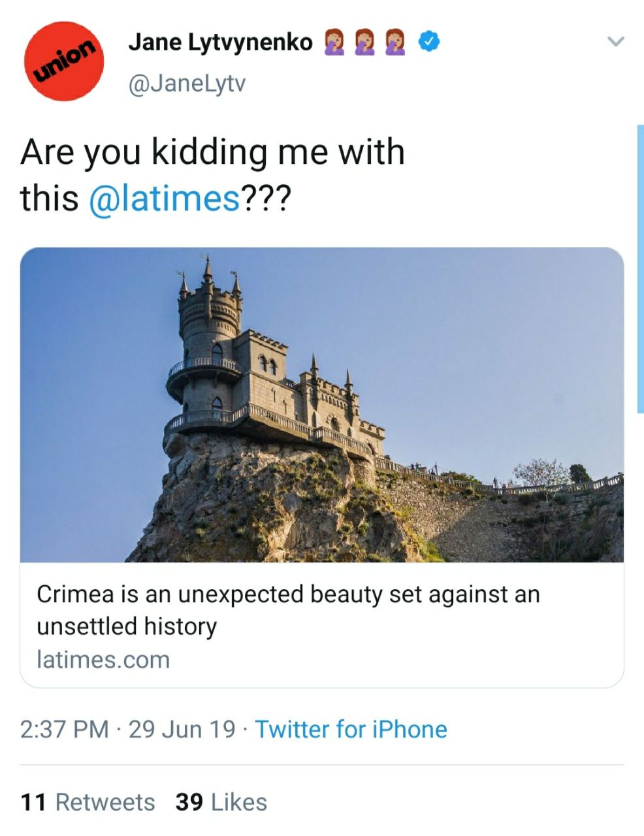Click the last facepalm emoji beside badge
The height and width of the screenshot is (836, 644).
tap(395, 42)
